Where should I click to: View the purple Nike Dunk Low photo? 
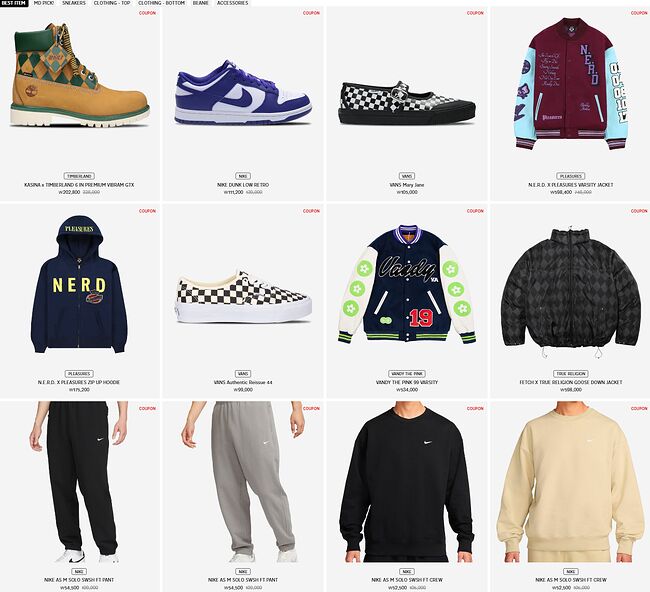click(x=243, y=92)
